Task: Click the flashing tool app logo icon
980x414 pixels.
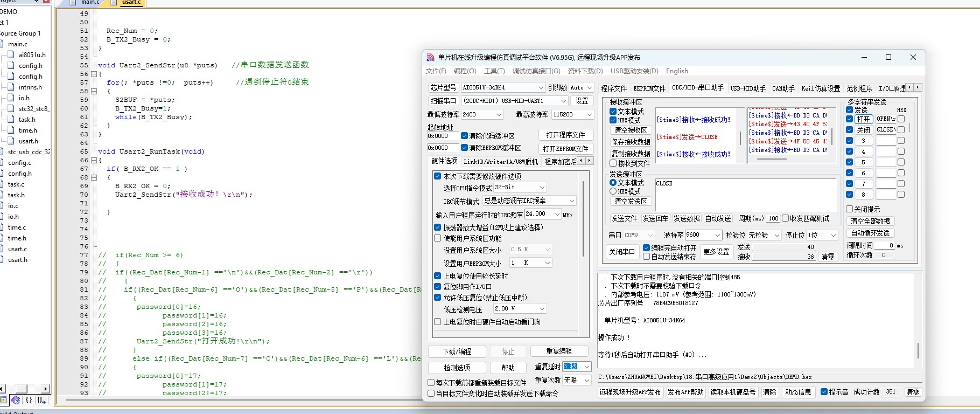Action: pyautogui.click(x=430, y=57)
